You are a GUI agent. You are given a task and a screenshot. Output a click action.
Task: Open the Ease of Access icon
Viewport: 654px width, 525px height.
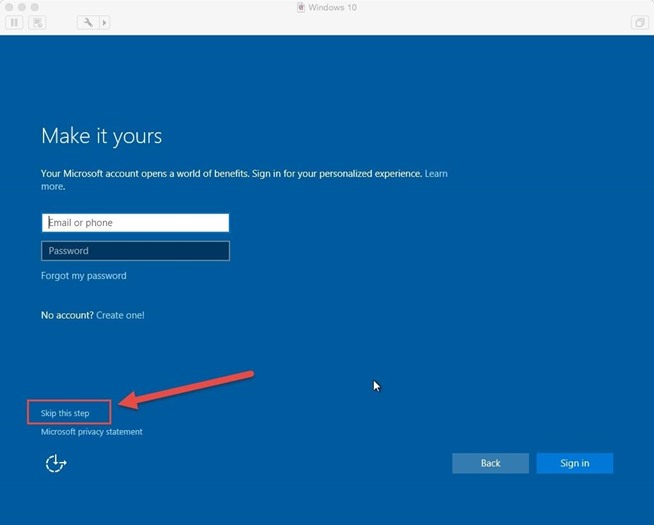coord(56,463)
